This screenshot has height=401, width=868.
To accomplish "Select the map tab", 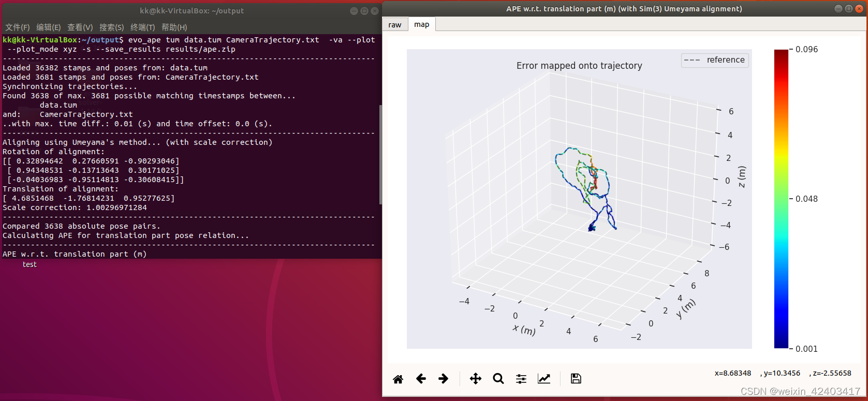I will coord(421,24).
